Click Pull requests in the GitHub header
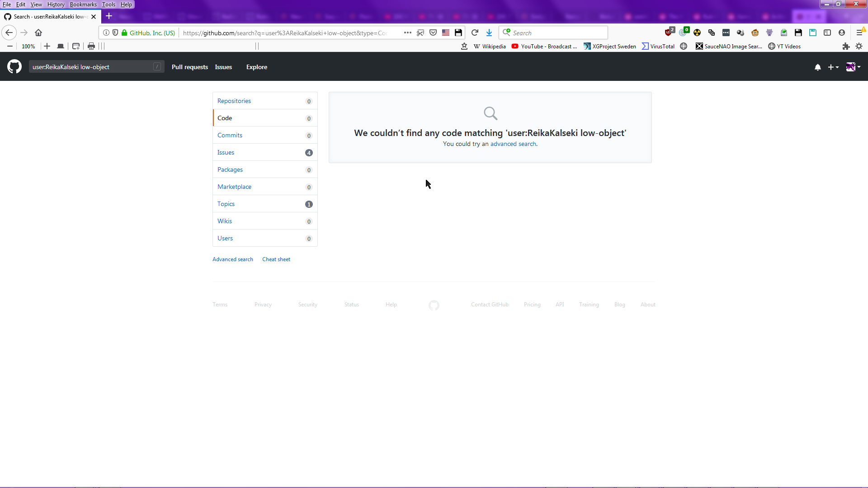The image size is (868, 488). coord(190,67)
